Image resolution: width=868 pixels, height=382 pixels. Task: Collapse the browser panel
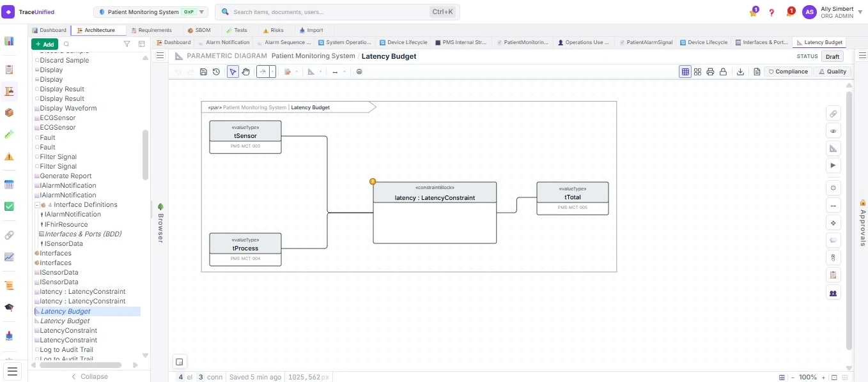click(x=89, y=376)
